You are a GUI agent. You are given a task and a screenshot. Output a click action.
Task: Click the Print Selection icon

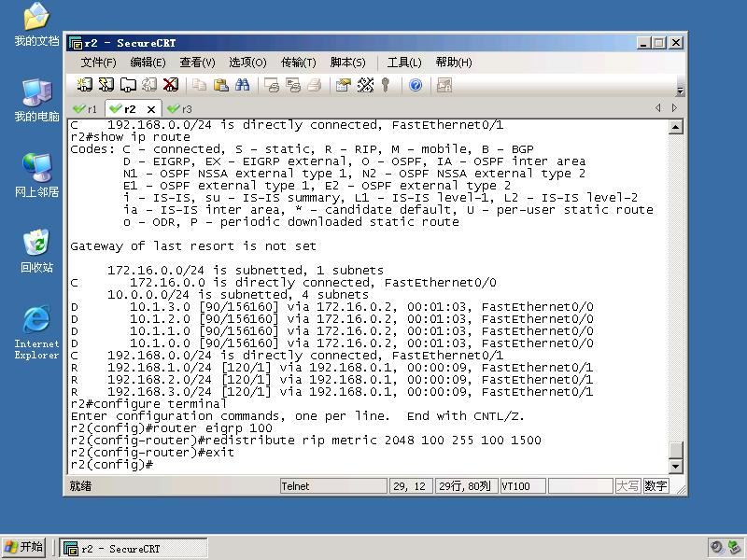(293, 85)
